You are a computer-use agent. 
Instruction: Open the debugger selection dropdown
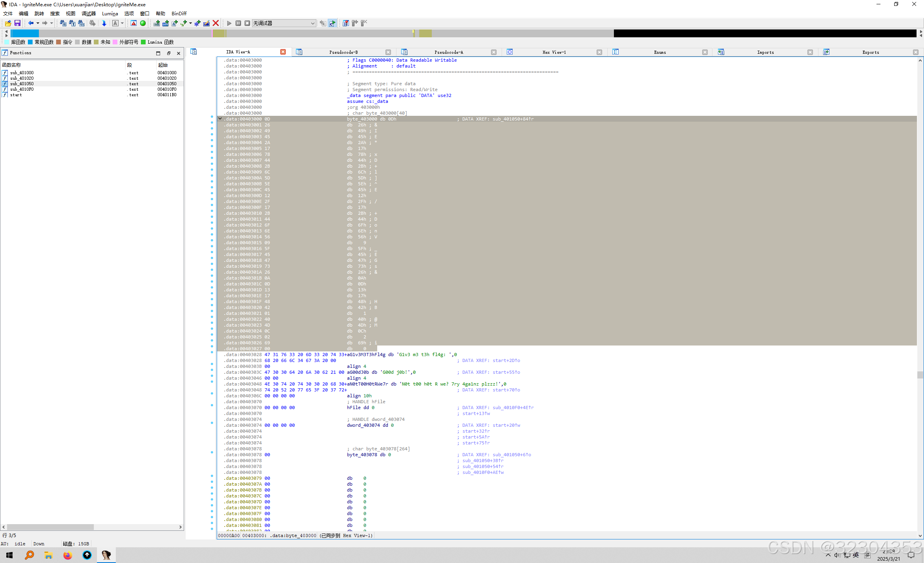pos(312,23)
